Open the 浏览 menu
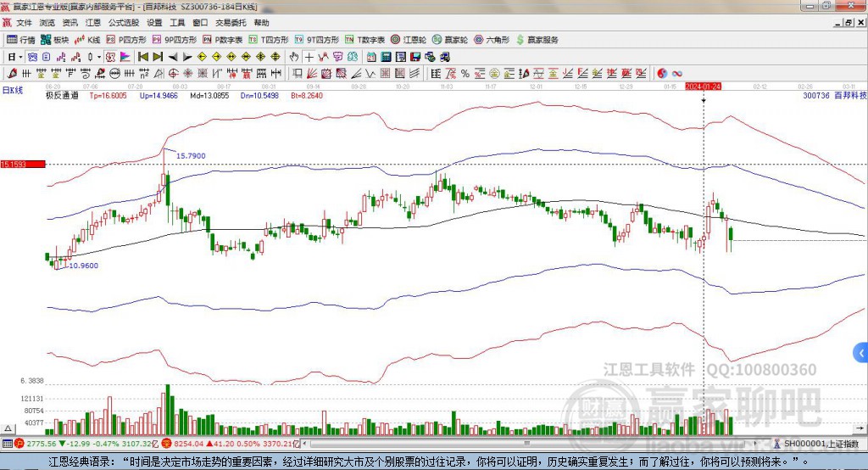This screenshot has width=868, height=470. (x=47, y=23)
